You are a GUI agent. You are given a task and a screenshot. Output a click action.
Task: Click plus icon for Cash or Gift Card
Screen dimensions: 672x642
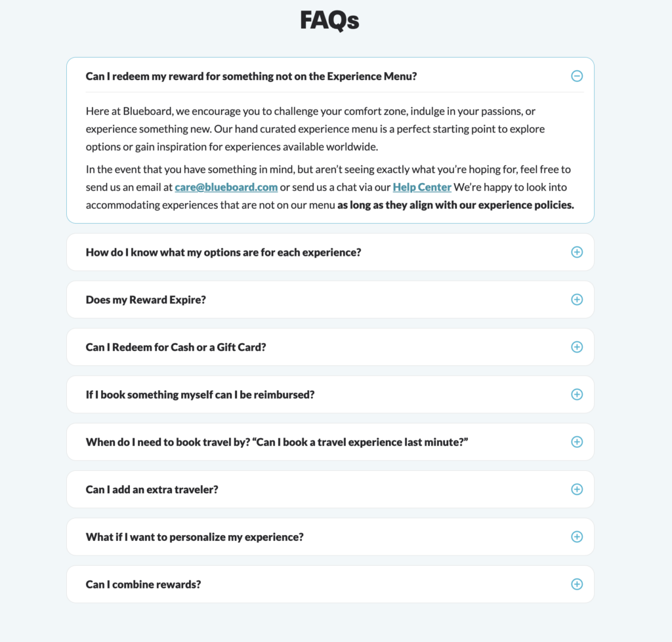pos(577,347)
